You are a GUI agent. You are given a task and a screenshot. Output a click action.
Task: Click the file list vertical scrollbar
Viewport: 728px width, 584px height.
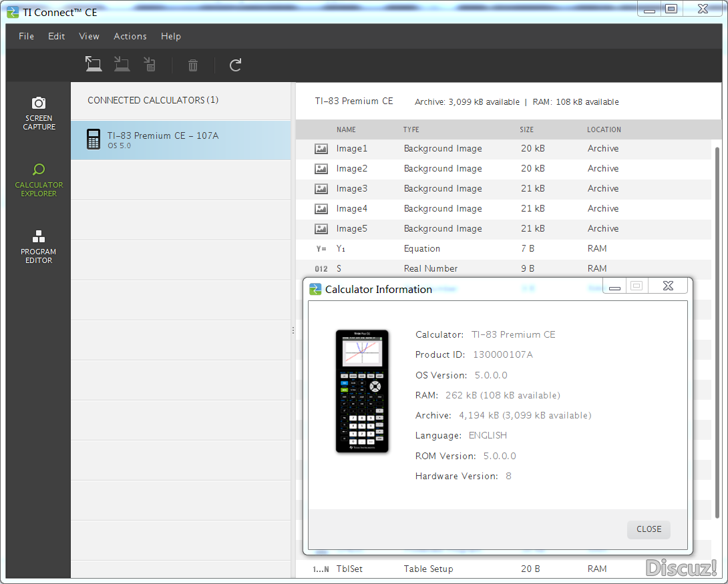[x=717, y=332]
